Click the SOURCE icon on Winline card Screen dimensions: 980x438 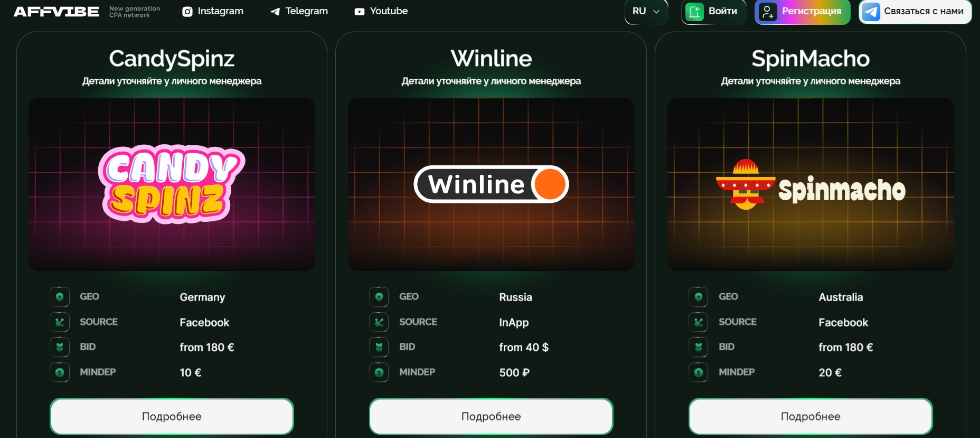(x=379, y=322)
